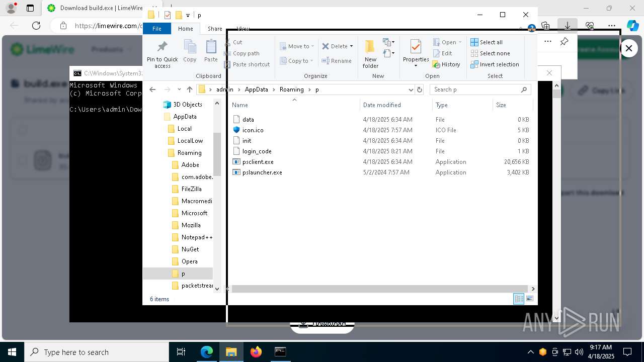This screenshot has height=362, width=644.
Task: Click taskbar search box
Action: click(97, 352)
